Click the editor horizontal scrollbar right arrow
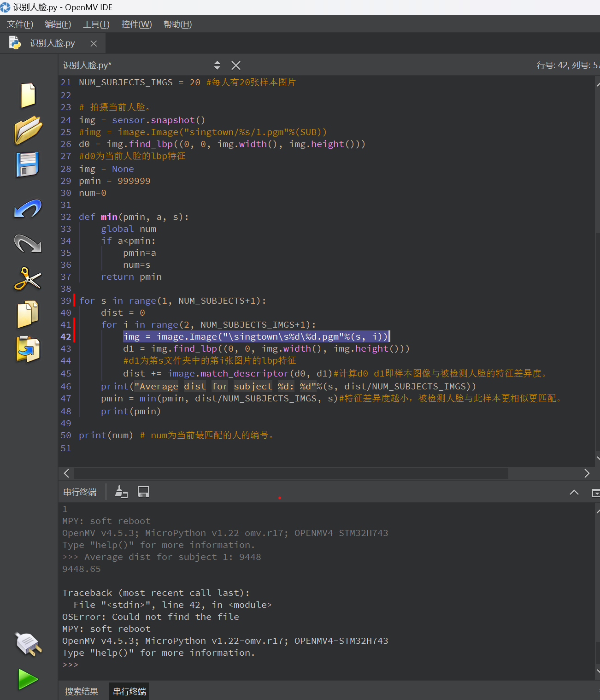 tap(587, 473)
